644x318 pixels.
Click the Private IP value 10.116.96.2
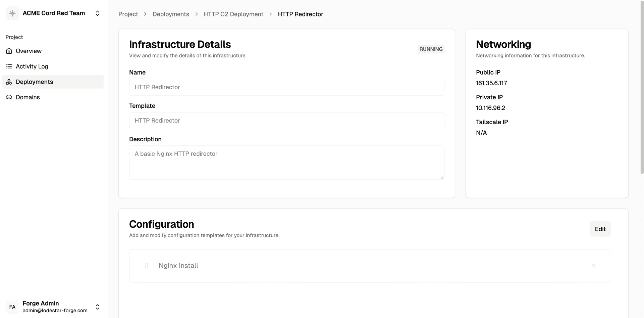tap(490, 108)
